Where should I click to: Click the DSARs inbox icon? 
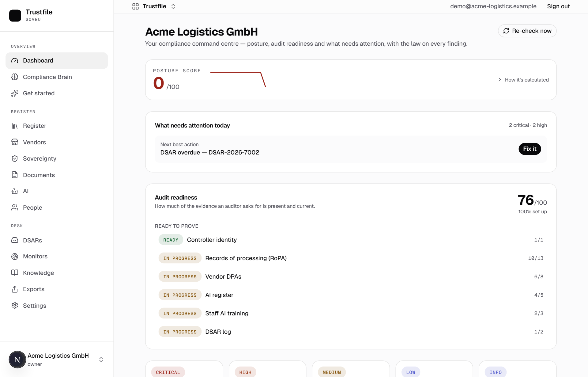[15, 240]
